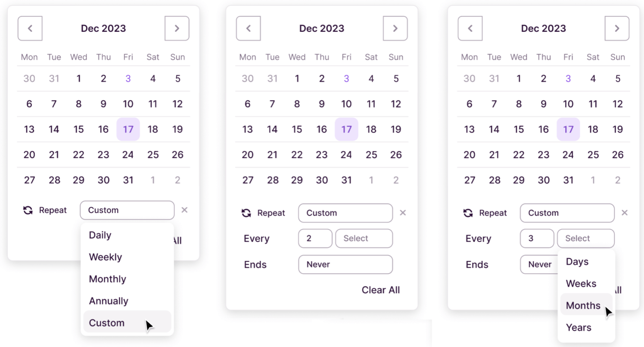The image size is (644, 347).
Task: Open the Select unit dropdown in middle calendar
Action: (364, 239)
